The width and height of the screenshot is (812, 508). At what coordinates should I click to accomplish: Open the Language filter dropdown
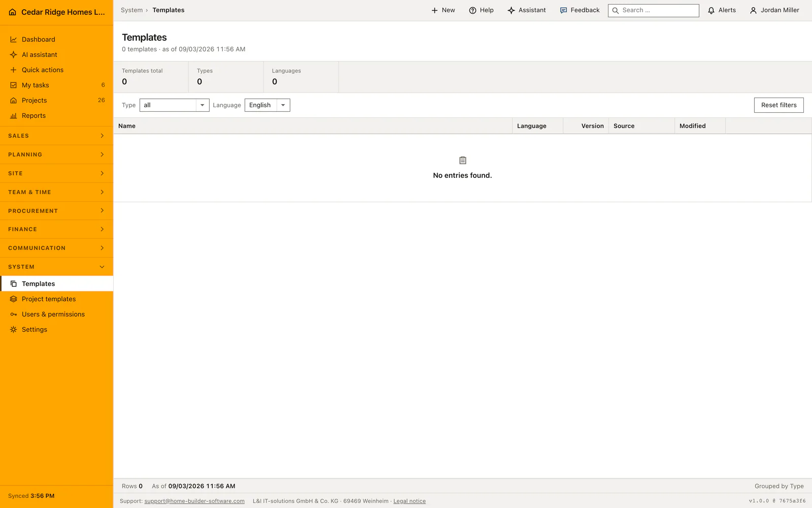[x=267, y=105]
